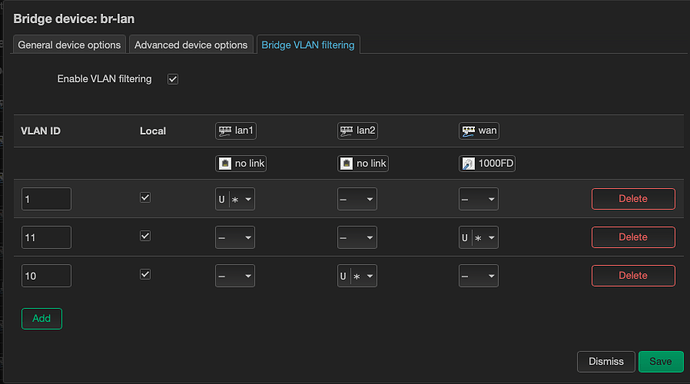Delete the VLAN 10 row

coord(633,275)
